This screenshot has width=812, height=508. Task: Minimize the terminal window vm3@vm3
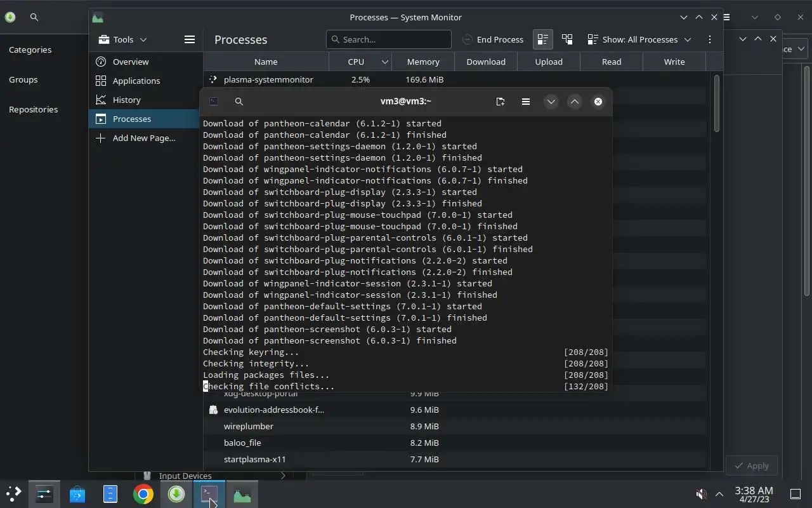pyautogui.click(x=551, y=102)
